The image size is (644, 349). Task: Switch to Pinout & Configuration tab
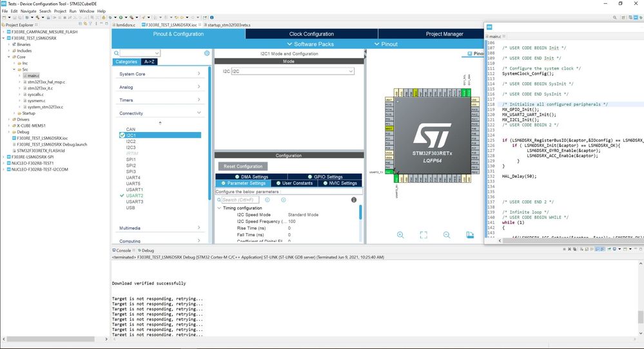[x=179, y=34]
